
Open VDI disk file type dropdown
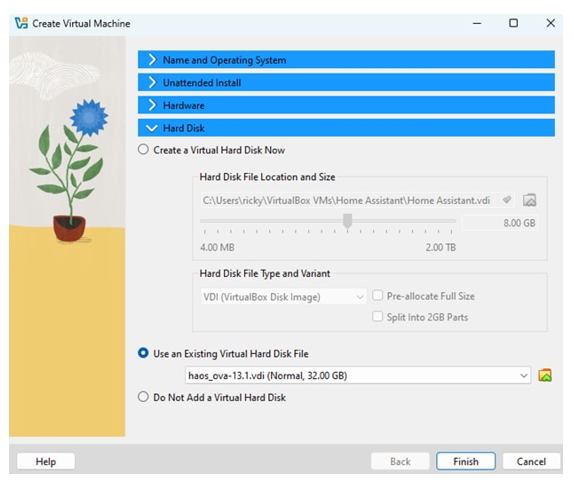[283, 297]
